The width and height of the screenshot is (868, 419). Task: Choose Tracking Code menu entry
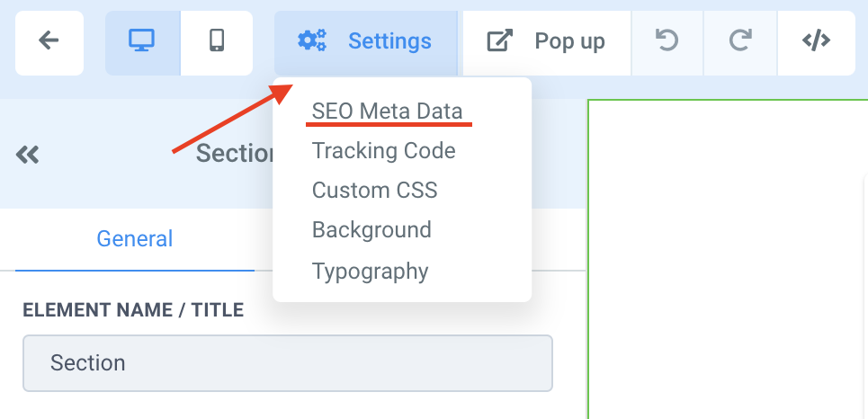pos(383,150)
